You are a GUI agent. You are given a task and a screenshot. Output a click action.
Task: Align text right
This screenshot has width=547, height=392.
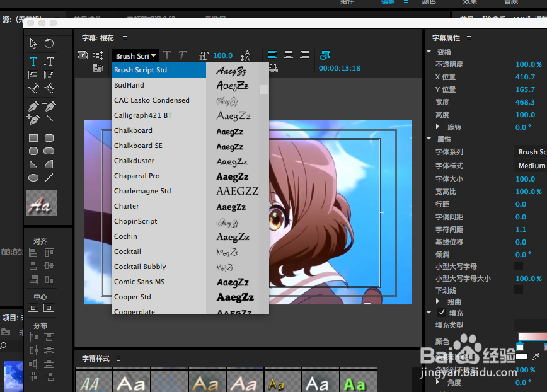click(x=304, y=55)
